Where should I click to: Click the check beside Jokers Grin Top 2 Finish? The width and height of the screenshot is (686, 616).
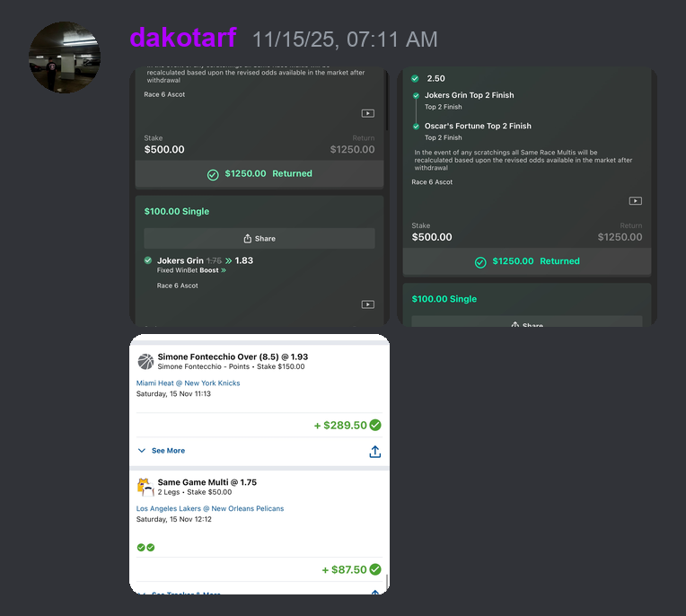[416, 95]
